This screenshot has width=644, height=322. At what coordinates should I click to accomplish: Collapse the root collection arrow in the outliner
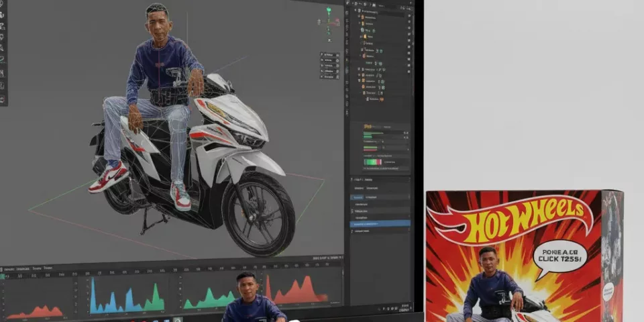(x=356, y=10)
